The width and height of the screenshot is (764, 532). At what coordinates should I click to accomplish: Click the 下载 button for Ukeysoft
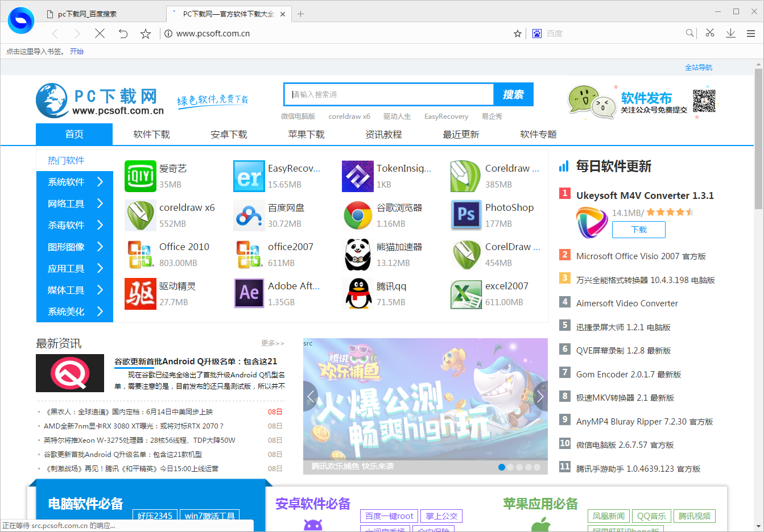pyautogui.click(x=639, y=230)
